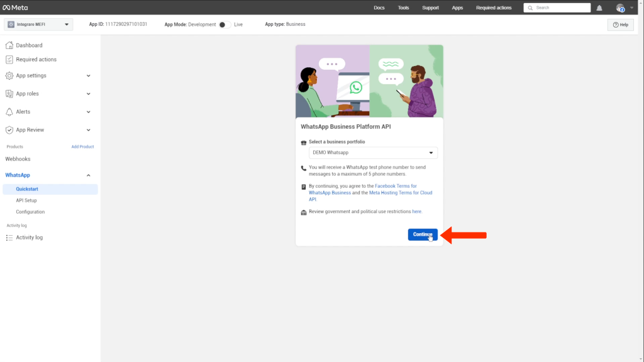644x362 pixels.
Task: Collapse the WhatsApp product section
Action: [88, 175]
